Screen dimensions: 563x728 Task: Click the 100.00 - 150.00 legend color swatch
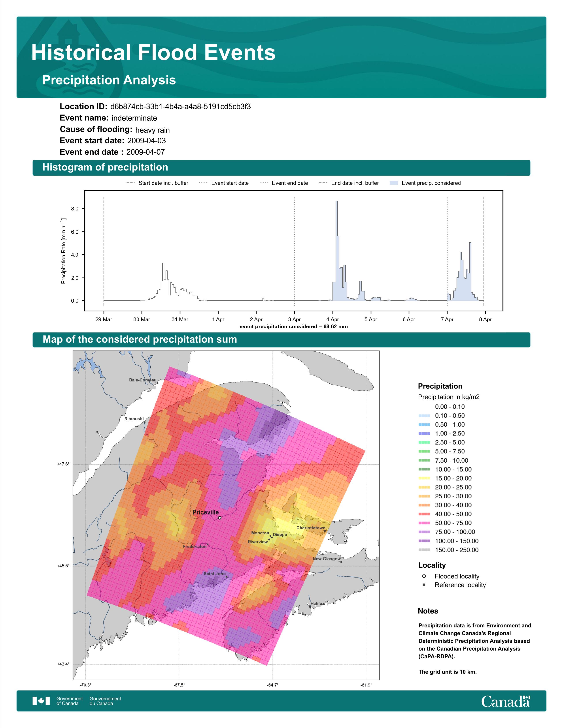point(424,541)
